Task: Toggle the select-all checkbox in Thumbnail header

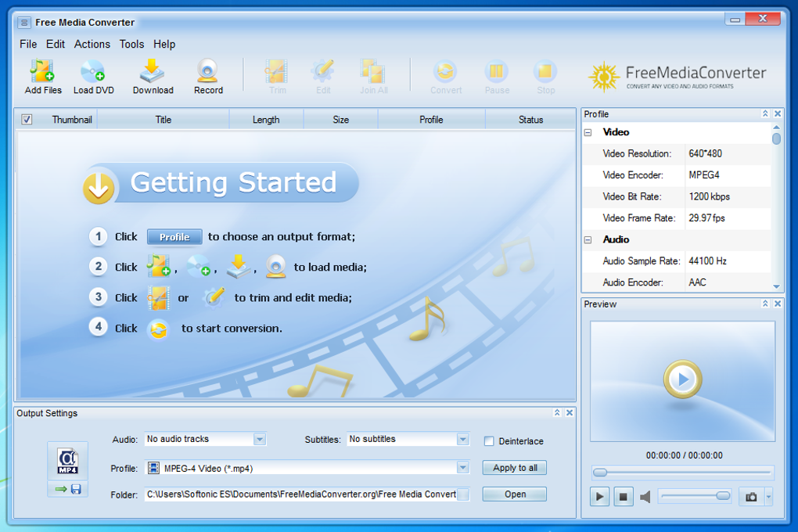Action: tap(27, 119)
